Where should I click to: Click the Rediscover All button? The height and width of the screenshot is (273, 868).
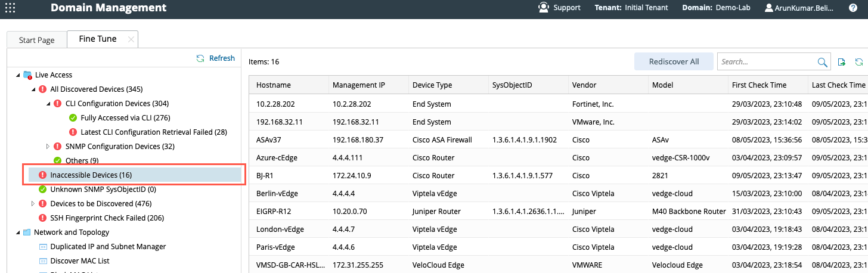pos(674,61)
